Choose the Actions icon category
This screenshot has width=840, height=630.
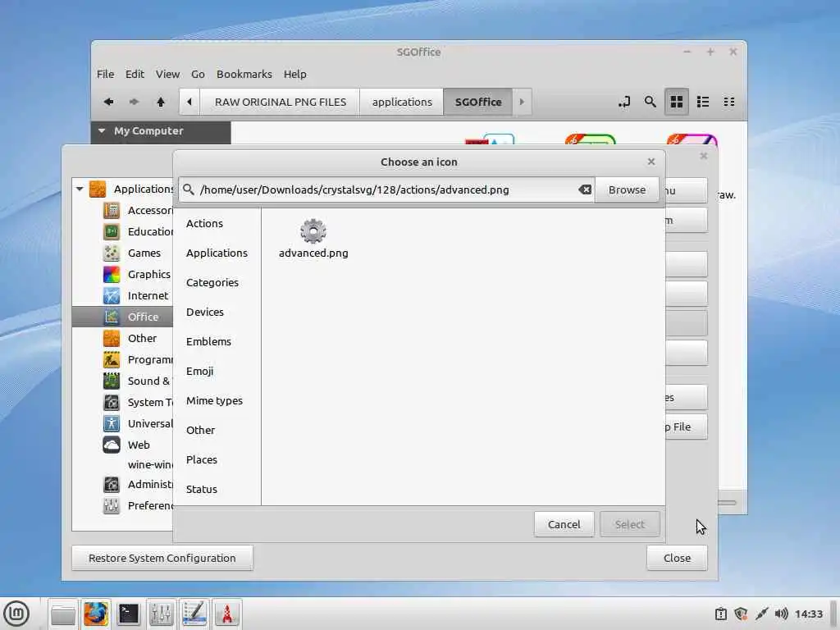(x=204, y=223)
